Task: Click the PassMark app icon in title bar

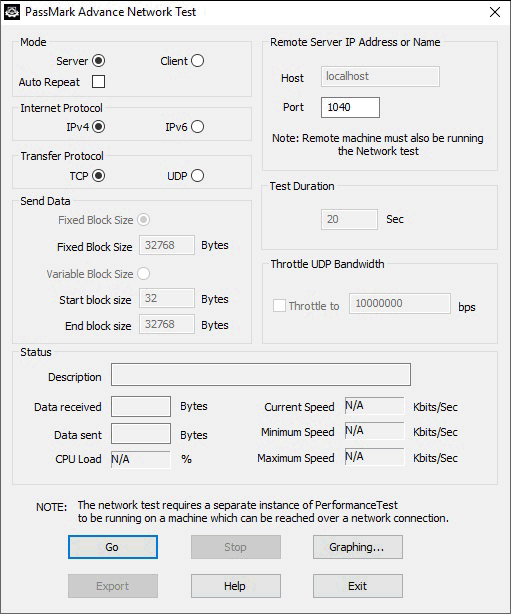Action: 12,12
